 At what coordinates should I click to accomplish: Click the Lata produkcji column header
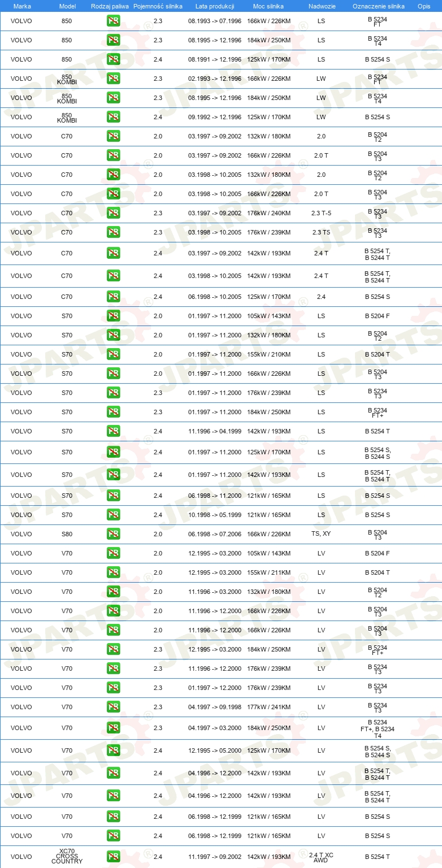point(215,6)
